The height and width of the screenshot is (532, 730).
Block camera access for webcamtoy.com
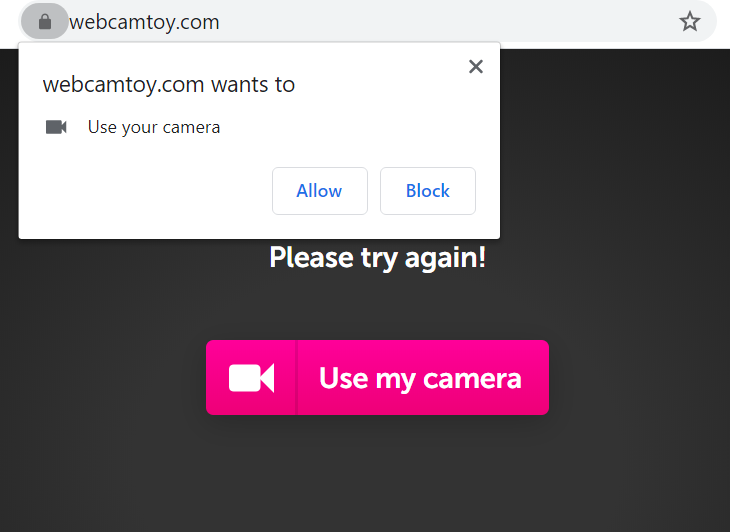click(428, 191)
